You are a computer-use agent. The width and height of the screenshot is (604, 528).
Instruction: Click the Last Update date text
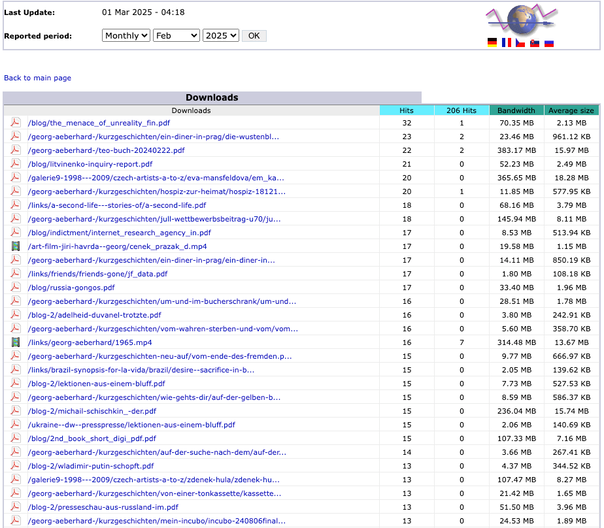point(143,12)
